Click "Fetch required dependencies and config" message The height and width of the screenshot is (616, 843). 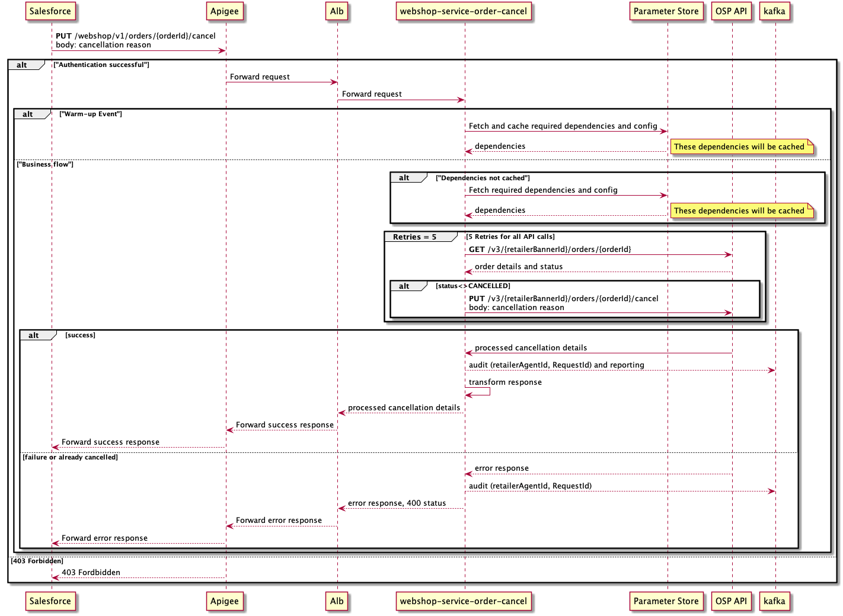pos(543,190)
